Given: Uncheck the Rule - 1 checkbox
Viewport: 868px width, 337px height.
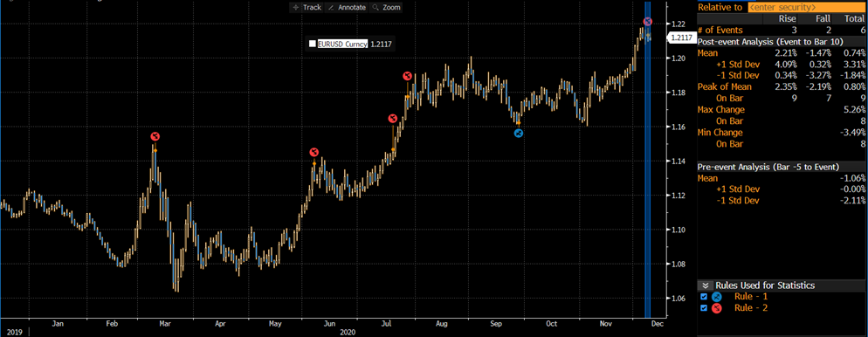Looking at the screenshot, I should click(704, 297).
